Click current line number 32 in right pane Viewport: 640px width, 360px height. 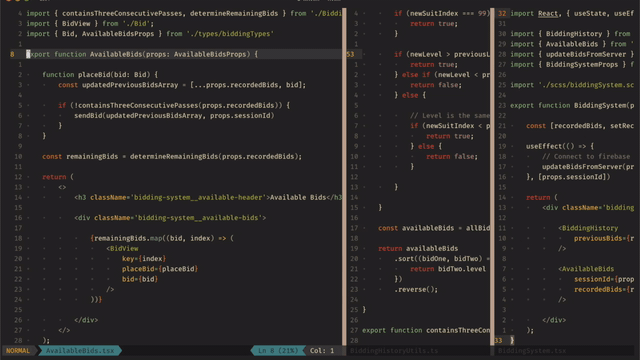coord(502,13)
